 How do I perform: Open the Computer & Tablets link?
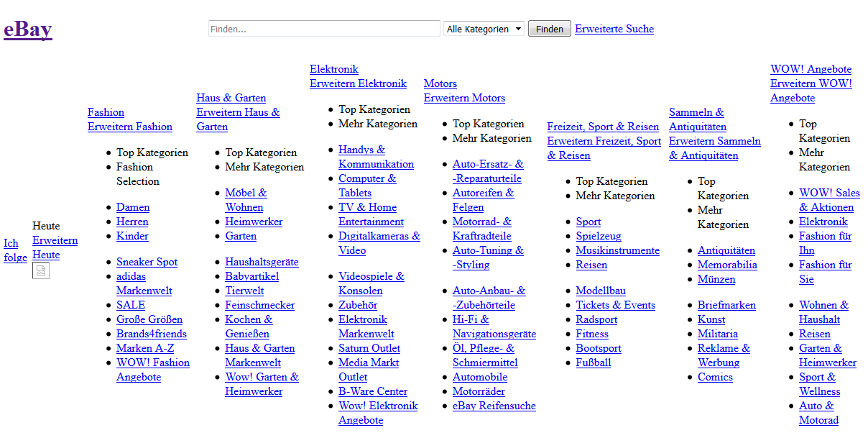367,186
